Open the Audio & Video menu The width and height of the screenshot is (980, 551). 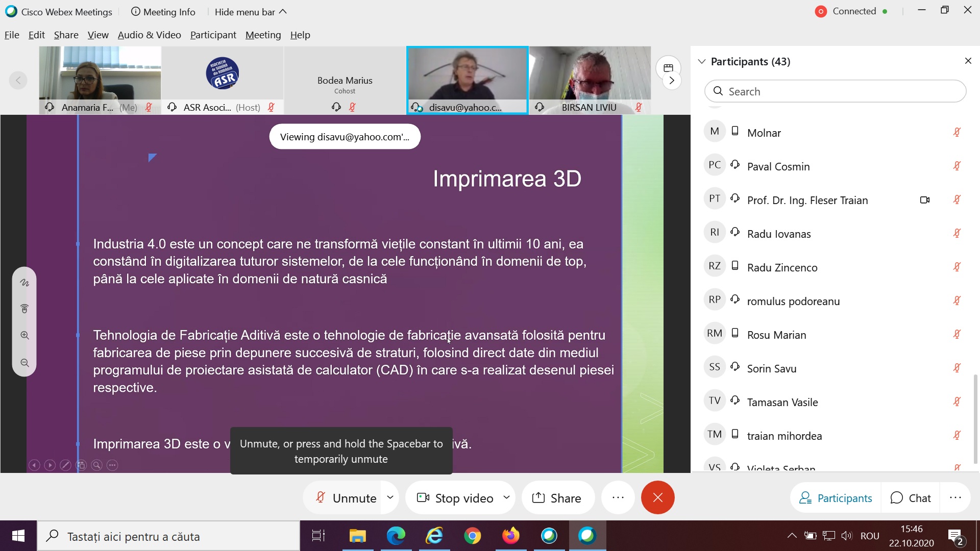149,35
